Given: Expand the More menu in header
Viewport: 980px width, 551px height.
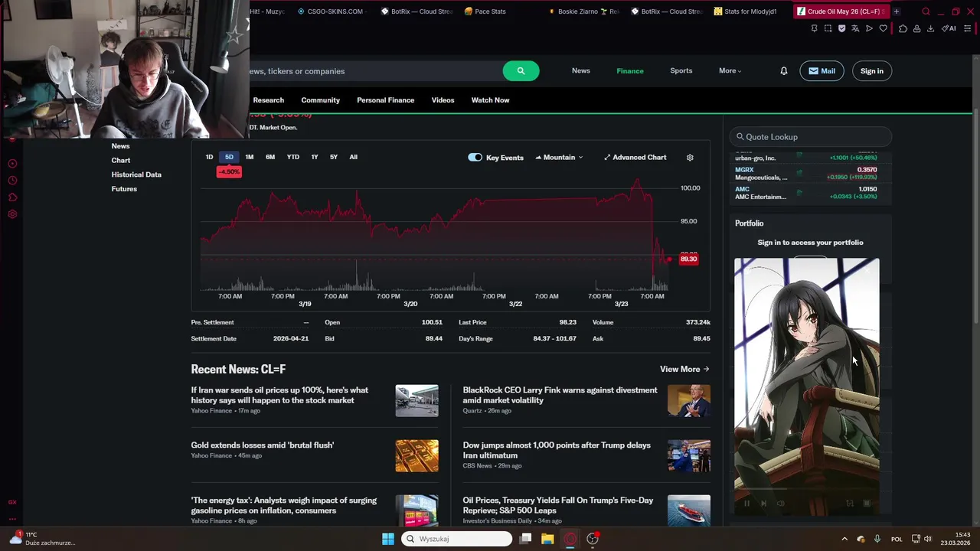Looking at the screenshot, I should click(x=730, y=71).
